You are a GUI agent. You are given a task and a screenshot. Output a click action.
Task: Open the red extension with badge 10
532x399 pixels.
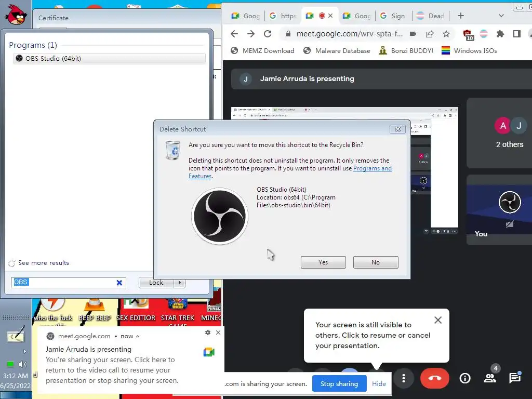coord(468,34)
